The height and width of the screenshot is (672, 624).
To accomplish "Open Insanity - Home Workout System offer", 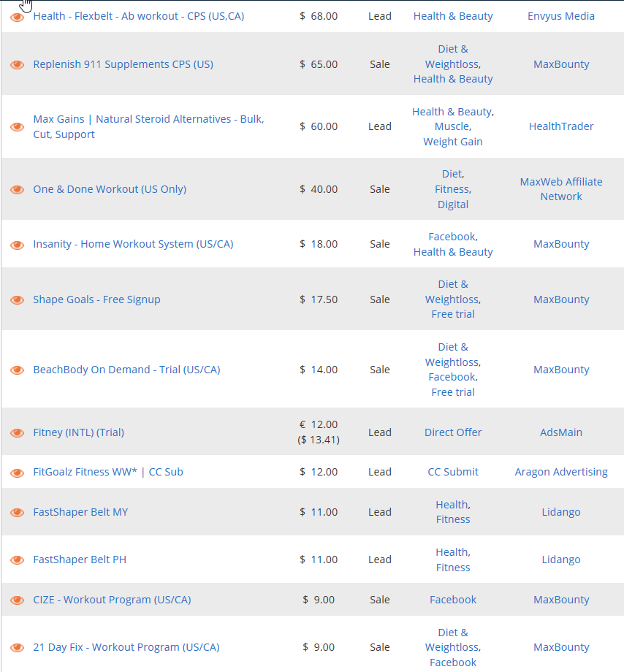I will coord(133,244).
